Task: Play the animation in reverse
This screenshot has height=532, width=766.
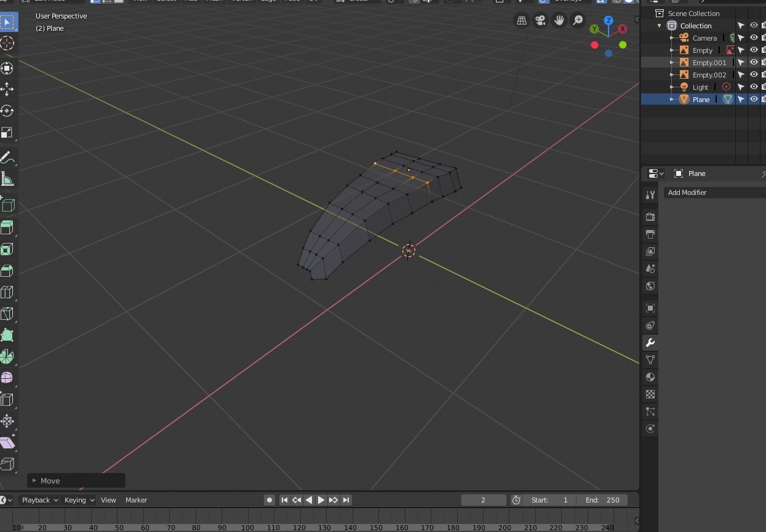Action: pyautogui.click(x=309, y=500)
